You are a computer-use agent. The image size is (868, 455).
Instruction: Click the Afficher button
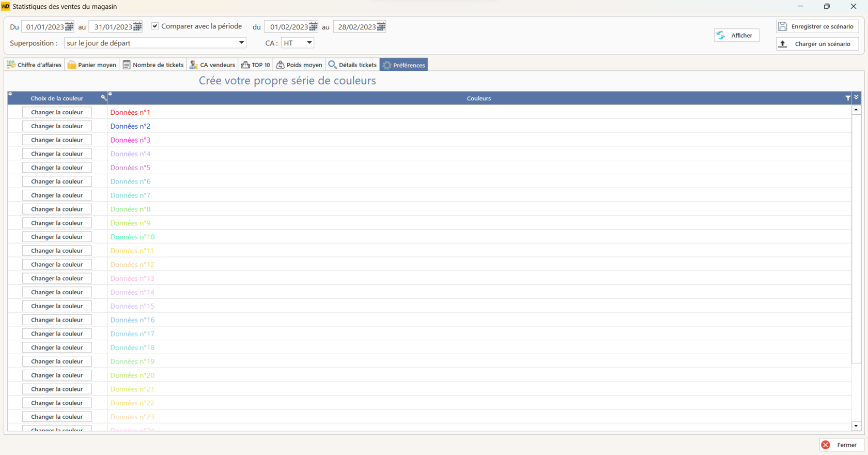(736, 35)
